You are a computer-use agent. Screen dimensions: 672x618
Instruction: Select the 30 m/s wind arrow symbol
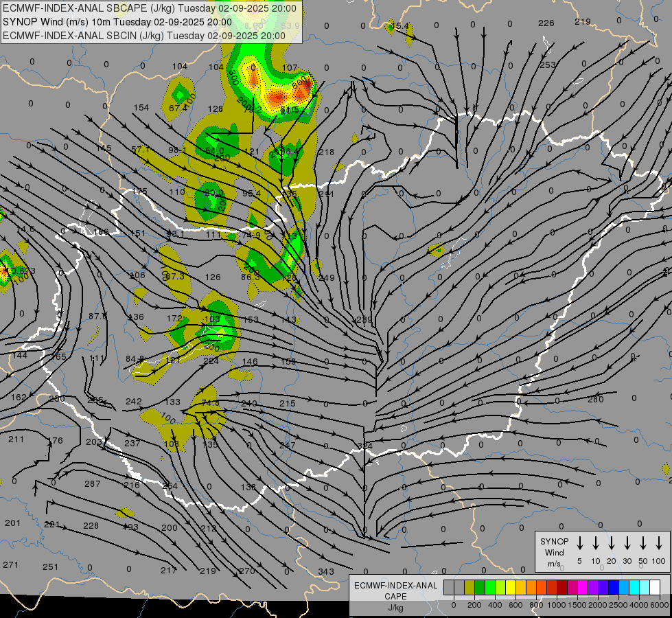tap(627, 543)
